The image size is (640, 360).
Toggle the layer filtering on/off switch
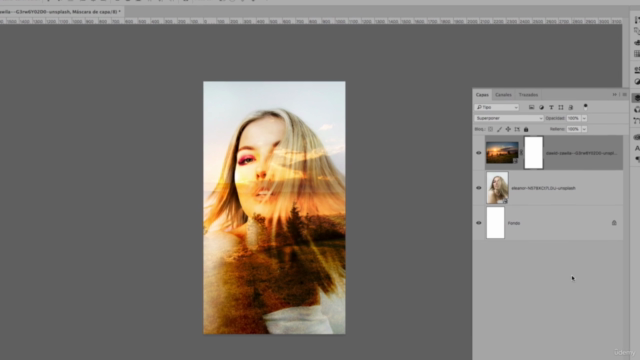[x=585, y=107]
